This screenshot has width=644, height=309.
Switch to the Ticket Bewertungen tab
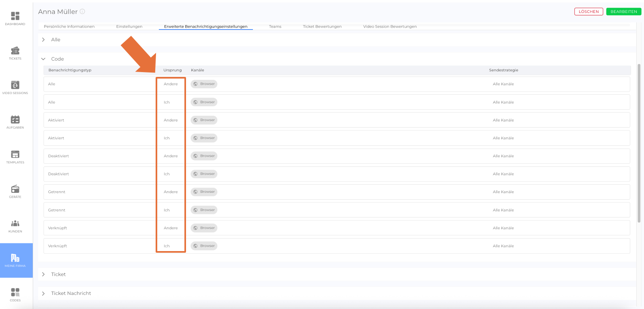322,27
